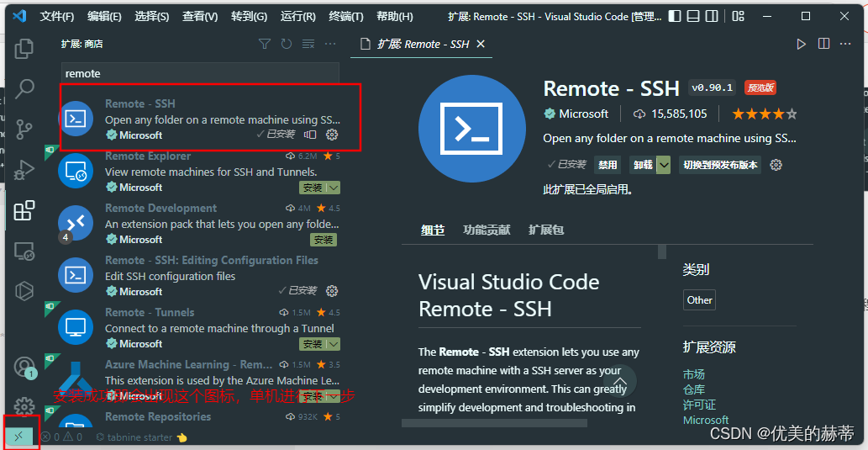Open 转到(G) menu
Screen dimensions: 868x450
[x=249, y=17]
